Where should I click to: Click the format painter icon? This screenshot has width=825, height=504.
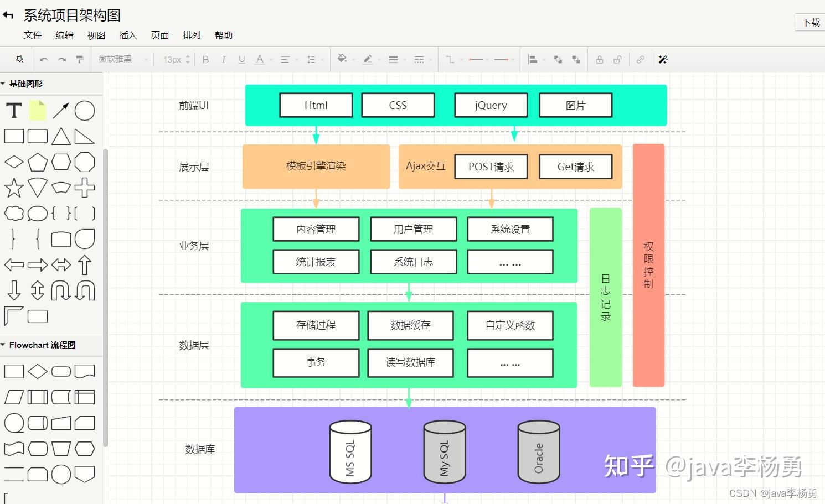[80, 59]
